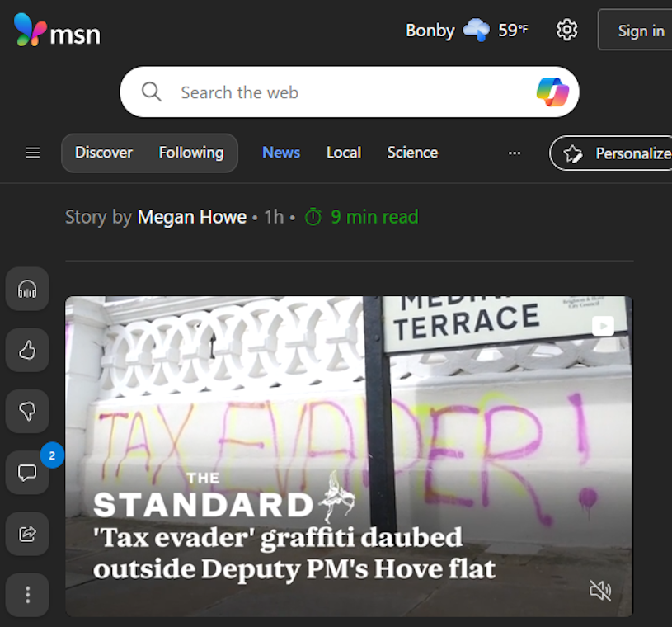This screenshot has height=627, width=672.
Task: Open the comments bubble icon
Action: point(27,473)
